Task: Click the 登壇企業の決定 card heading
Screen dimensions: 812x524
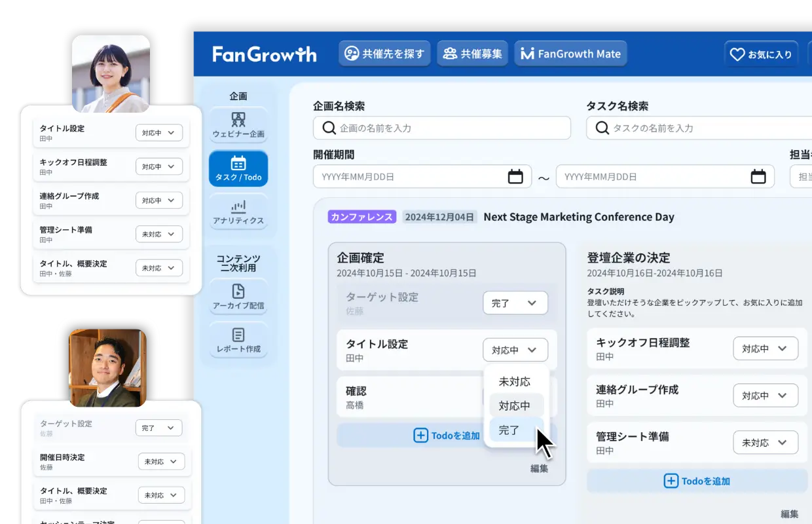Action: pos(629,257)
